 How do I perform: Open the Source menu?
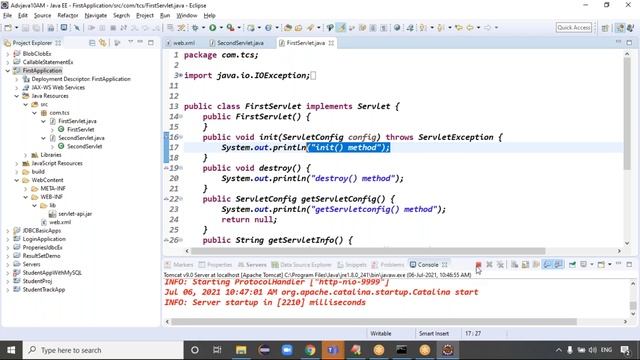(42, 16)
